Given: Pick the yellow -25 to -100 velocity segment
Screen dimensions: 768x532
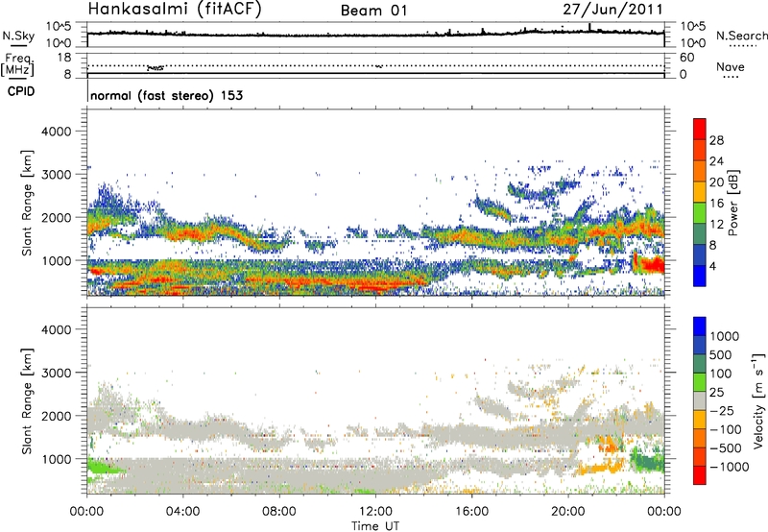Looking at the screenshot, I should click(700, 420).
